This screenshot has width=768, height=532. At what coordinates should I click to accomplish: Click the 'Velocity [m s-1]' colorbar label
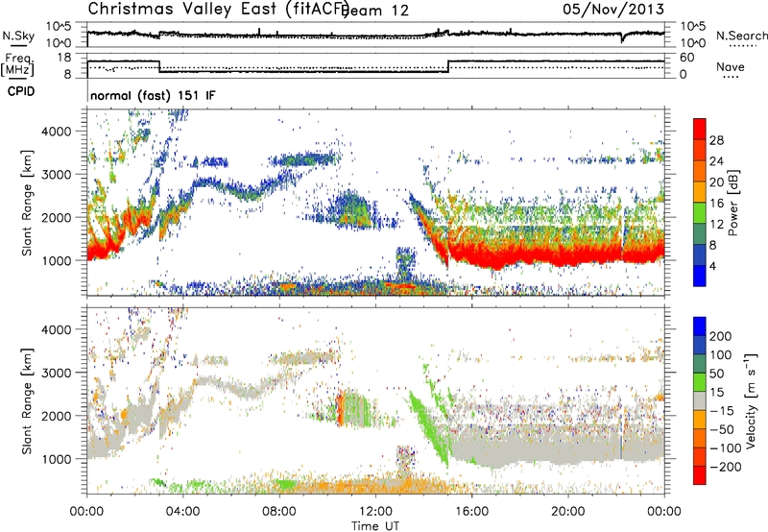coord(751,400)
